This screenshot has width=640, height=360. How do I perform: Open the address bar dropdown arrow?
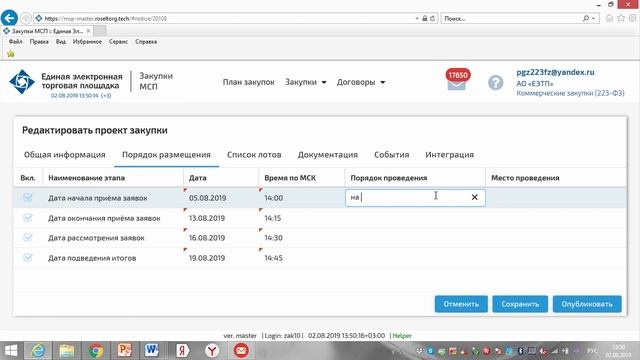coord(417,18)
